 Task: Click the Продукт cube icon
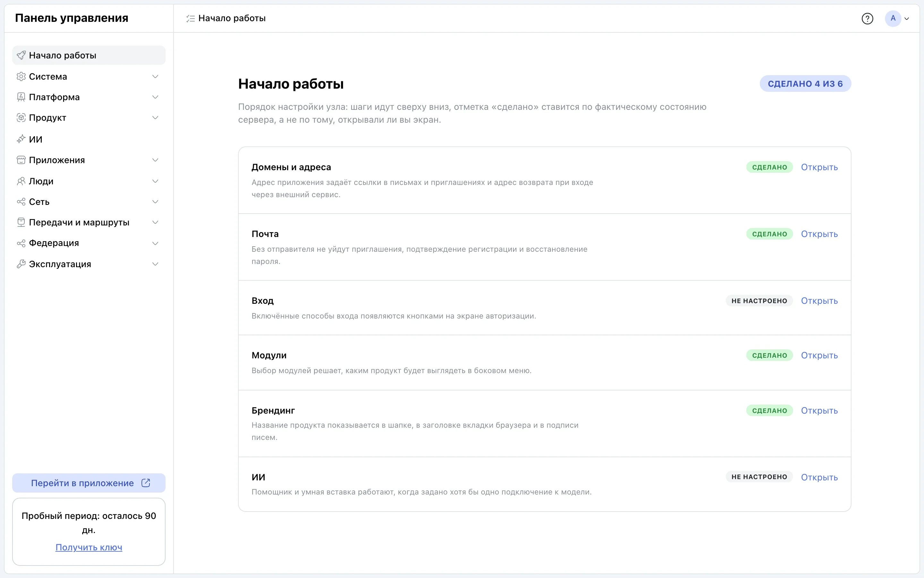point(21,118)
